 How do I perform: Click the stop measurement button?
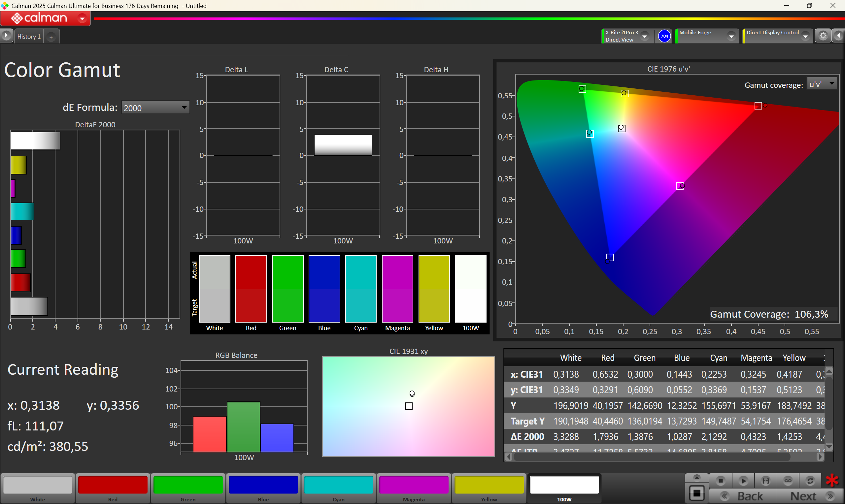[x=720, y=481]
